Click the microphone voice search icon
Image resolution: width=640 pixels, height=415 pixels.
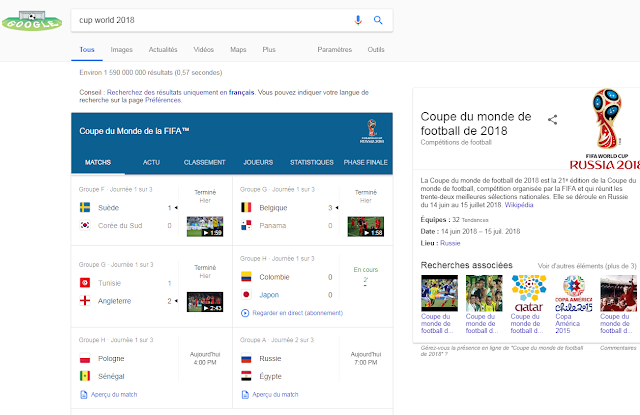click(x=358, y=20)
